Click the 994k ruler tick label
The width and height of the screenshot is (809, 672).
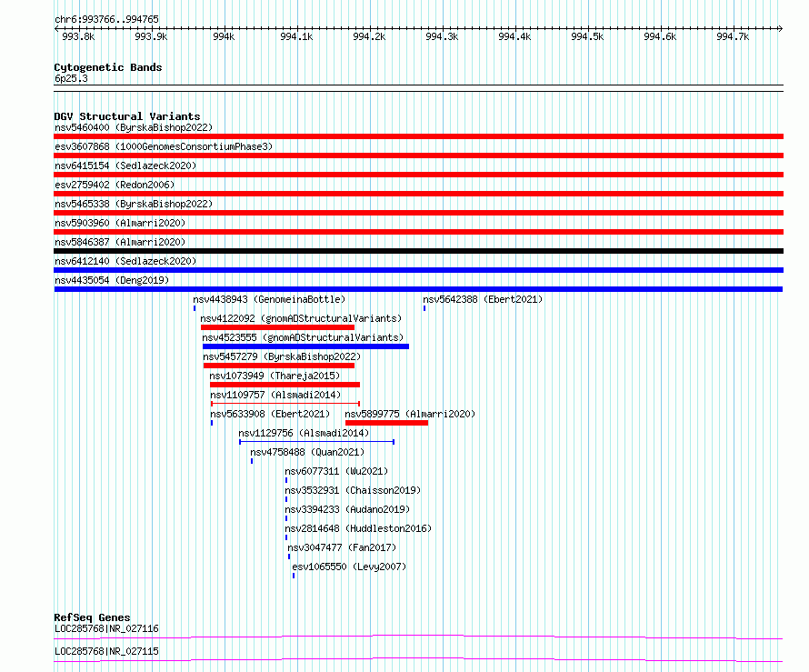[224, 36]
